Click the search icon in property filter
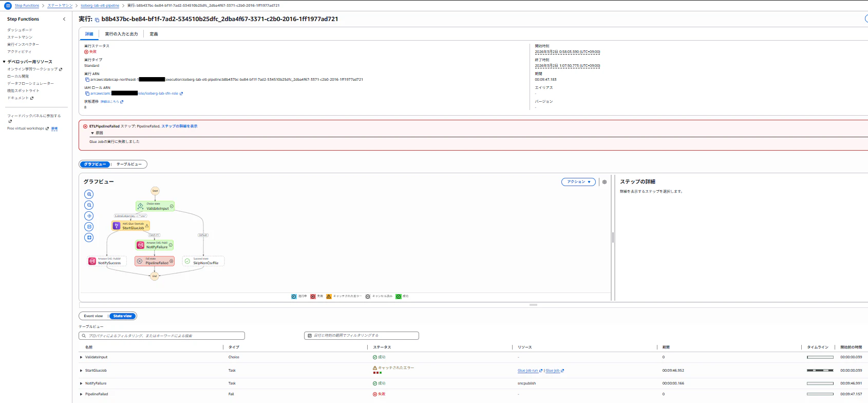The image size is (868, 403). (84, 336)
